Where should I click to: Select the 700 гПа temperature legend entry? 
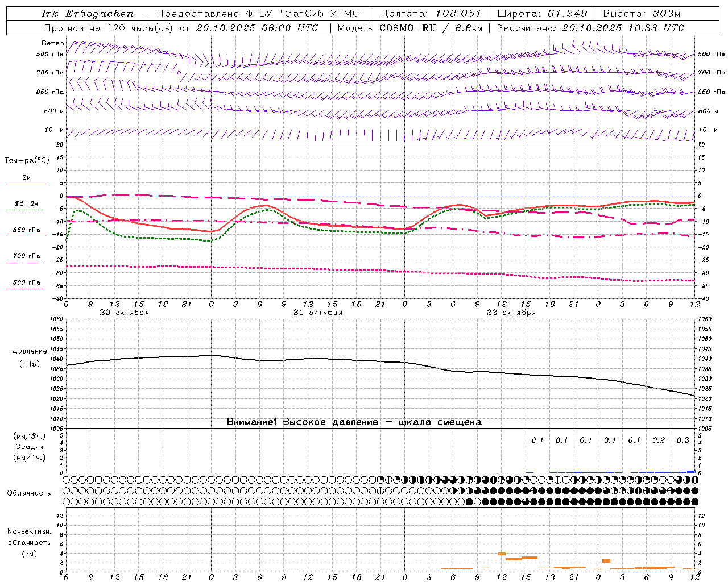pyautogui.click(x=27, y=256)
